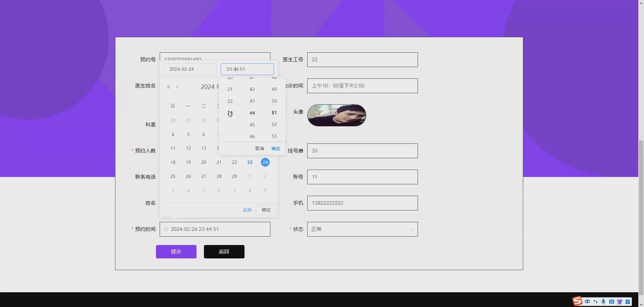644x307 pixels.
Task: Pick day 19 on the calendar
Action: pyautogui.click(x=188, y=162)
